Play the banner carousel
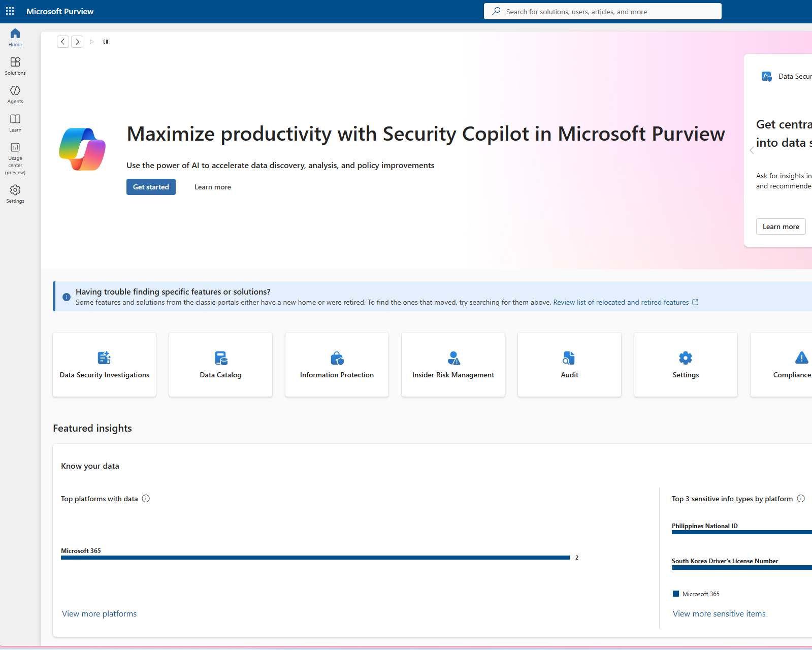The height and width of the screenshot is (650, 812). pos(91,42)
